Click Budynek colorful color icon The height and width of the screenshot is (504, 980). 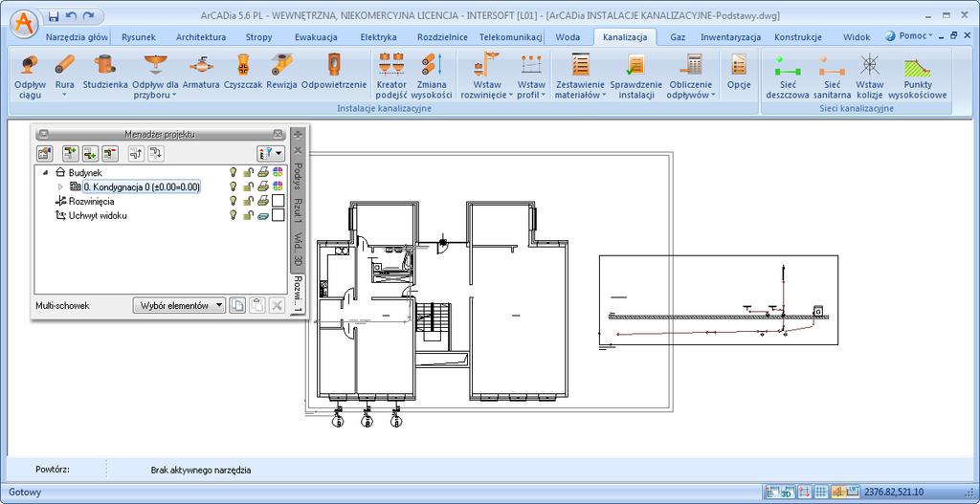(x=278, y=172)
